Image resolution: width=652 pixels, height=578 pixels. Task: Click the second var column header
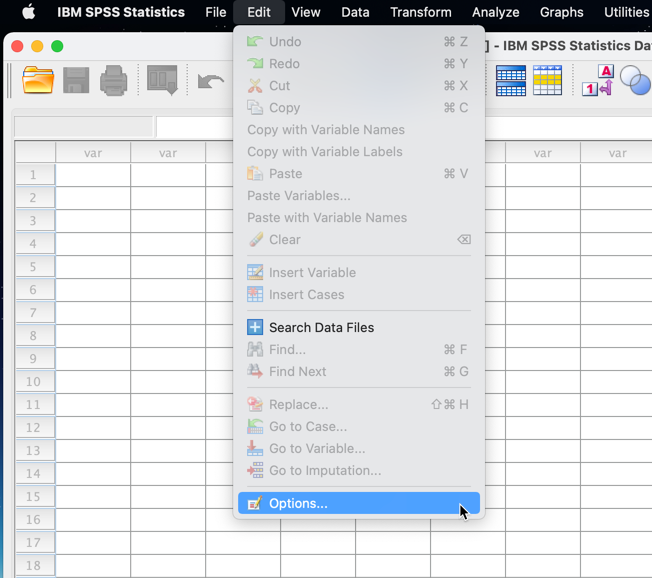click(168, 153)
